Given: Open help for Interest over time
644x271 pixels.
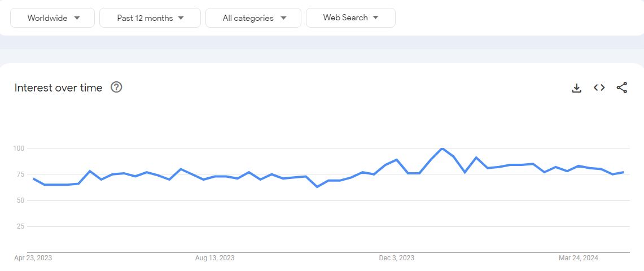Looking at the screenshot, I should [x=117, y=87].
